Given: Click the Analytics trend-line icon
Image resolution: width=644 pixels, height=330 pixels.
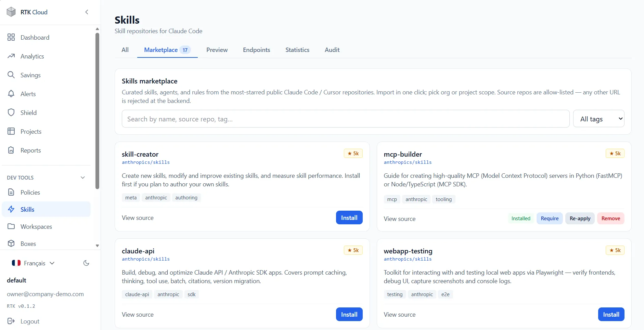Looking at the screenshot, I should [11, 56].
